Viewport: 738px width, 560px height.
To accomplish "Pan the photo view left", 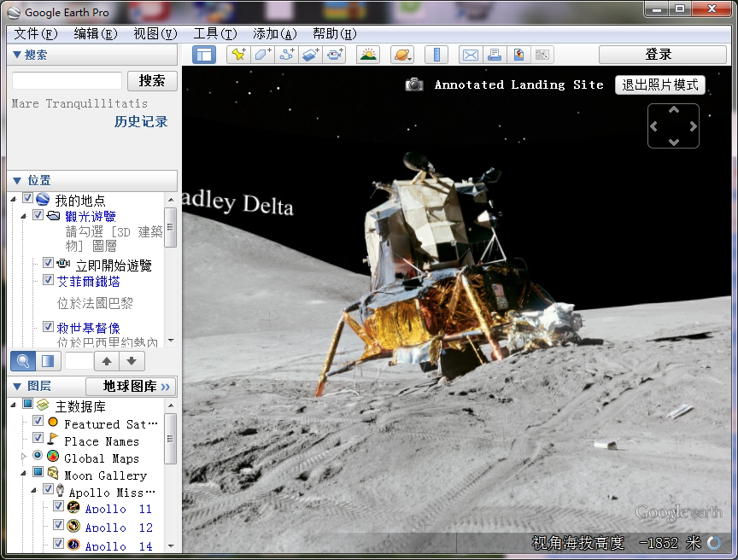I will tap(653, 126).
